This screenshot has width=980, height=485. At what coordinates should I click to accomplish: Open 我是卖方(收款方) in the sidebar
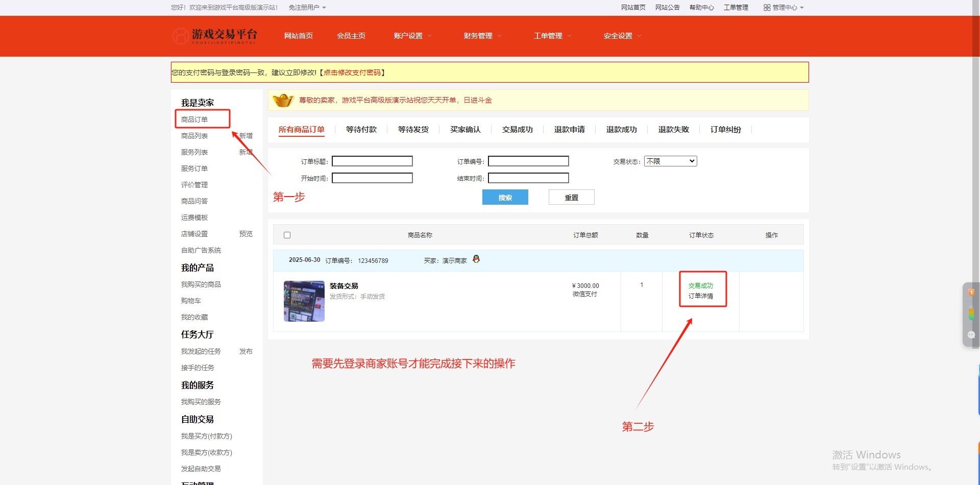click(x=207, y=452)
